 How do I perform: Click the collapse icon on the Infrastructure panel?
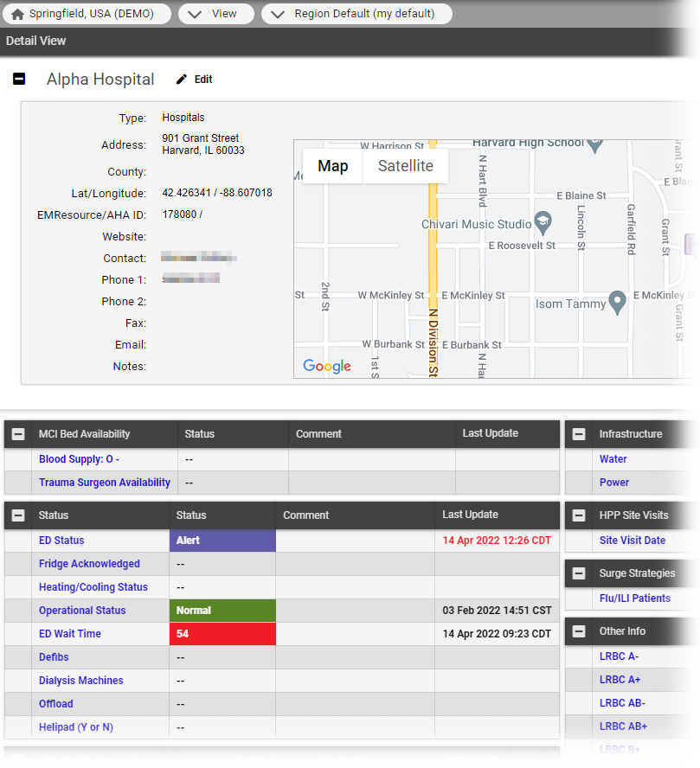click(x=578, y=433)
